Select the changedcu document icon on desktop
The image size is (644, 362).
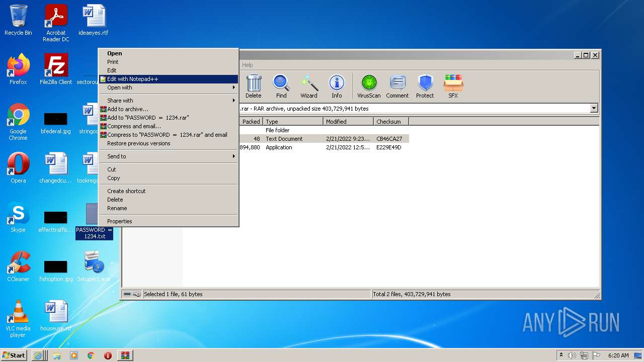(56, 168)
